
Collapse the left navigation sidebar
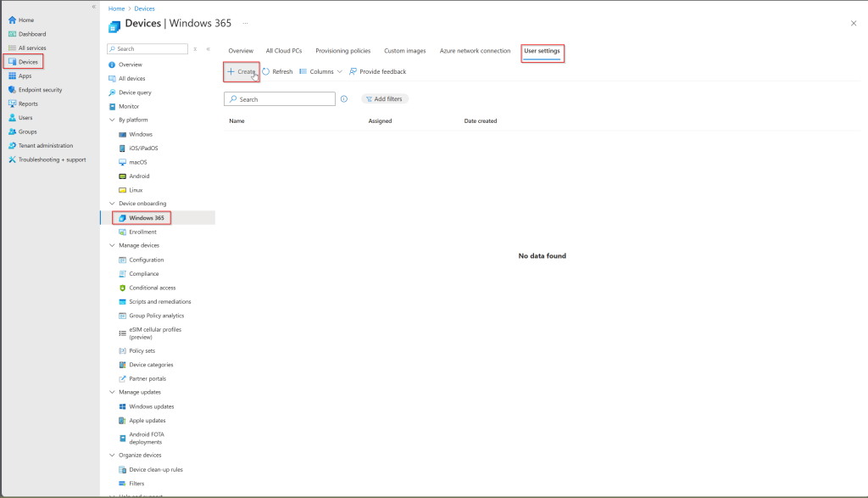[93, 7]
